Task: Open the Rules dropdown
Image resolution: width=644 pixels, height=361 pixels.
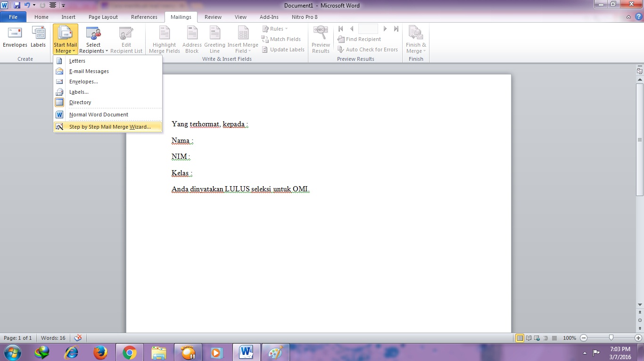Action: click(x=275, y=29)
